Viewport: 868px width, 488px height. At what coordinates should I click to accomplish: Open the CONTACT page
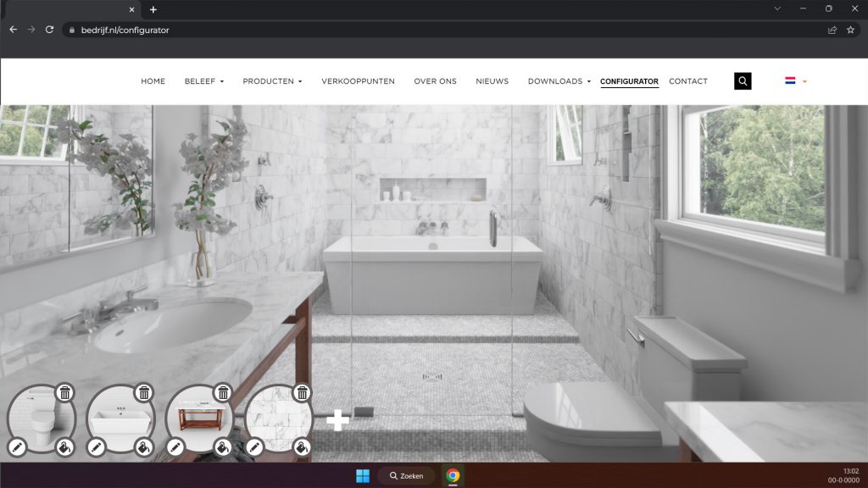tap(688, 80)
